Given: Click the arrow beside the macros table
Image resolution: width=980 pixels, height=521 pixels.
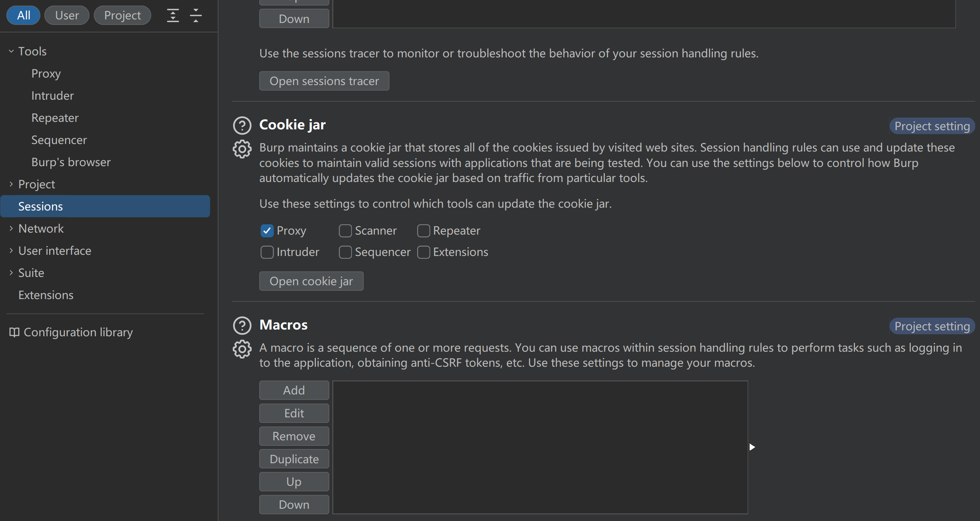Looking at the screenshot, I should (x=752, y=447).
